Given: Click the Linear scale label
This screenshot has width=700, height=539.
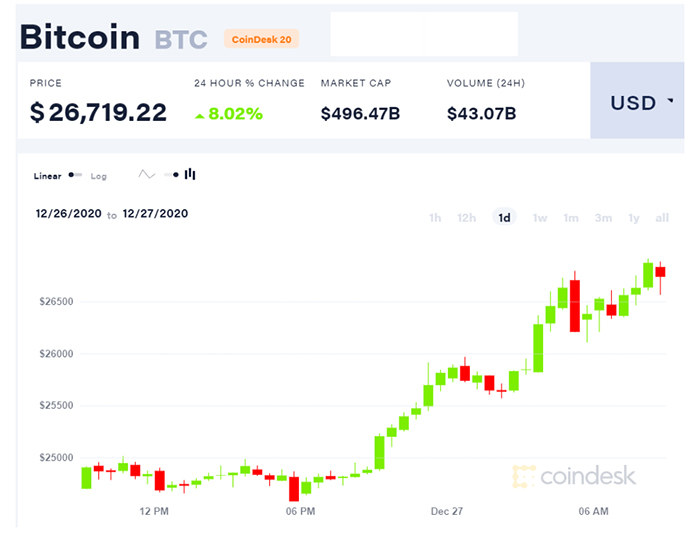Looking at the screenshot, I should (x=47, y=176).
